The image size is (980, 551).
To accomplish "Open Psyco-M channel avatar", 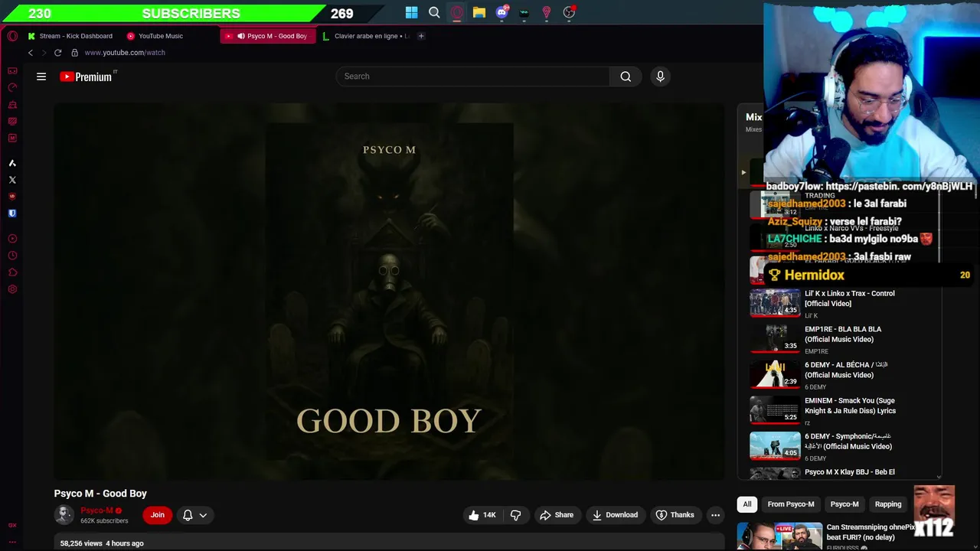I will [64, 515].
